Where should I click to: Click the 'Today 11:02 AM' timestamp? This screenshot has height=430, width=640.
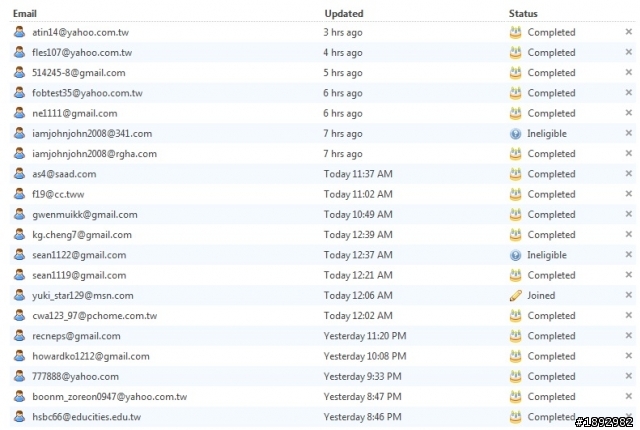(358, 194)
